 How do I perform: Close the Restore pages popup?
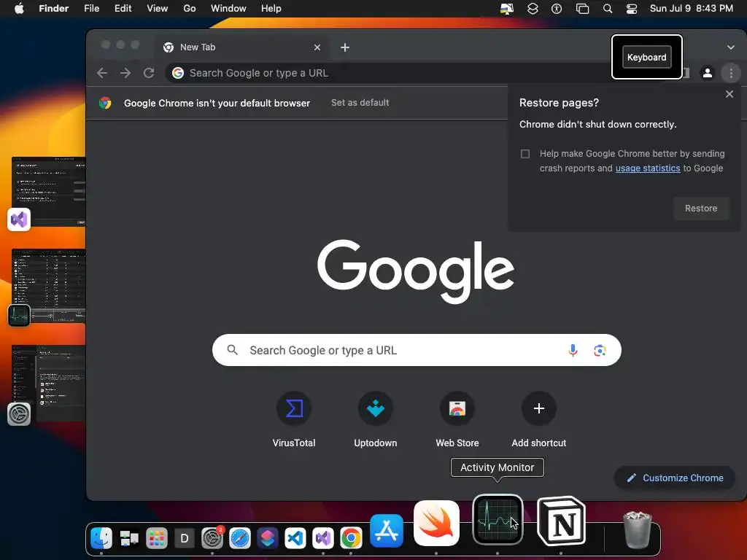pos(729,94)
